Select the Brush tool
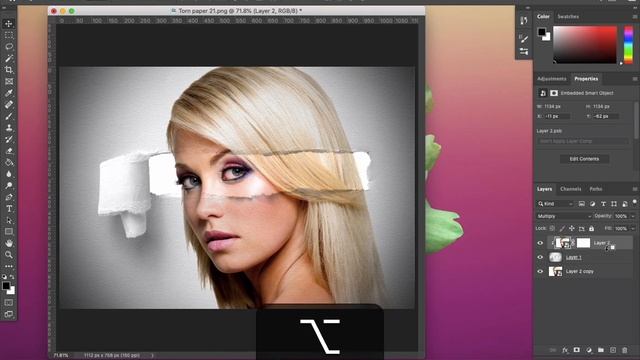The height and width of the screenshot is (360, 640). 9,116
